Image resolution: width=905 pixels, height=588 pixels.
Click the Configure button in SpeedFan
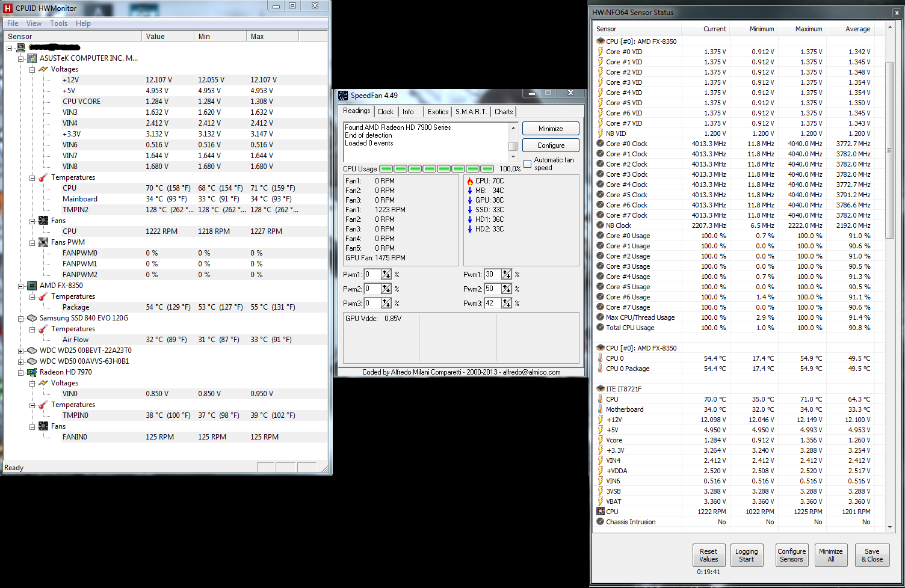coord(551,145)
